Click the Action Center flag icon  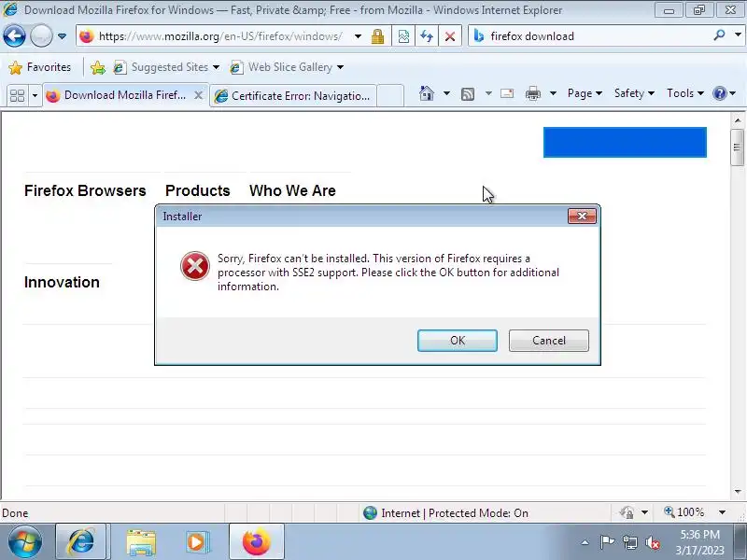tap(607, 542)
